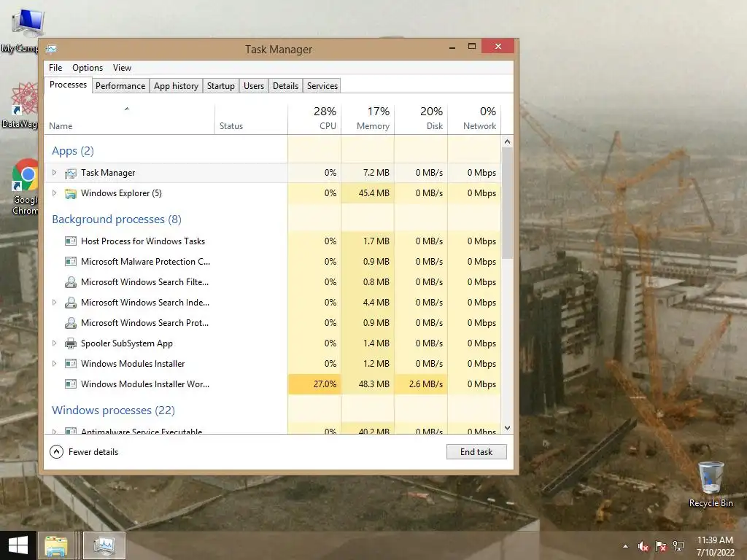Image resolution: width=747 pixels, height=560 pixels.
Task: Click Task Manager taskbar button
Action: [104, 545]
